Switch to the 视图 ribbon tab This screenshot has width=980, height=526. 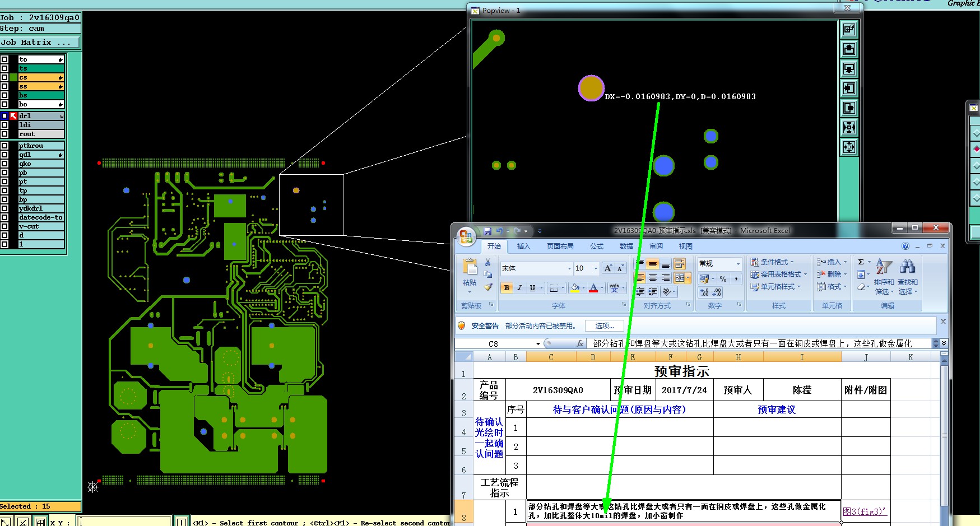pos(686,246)
